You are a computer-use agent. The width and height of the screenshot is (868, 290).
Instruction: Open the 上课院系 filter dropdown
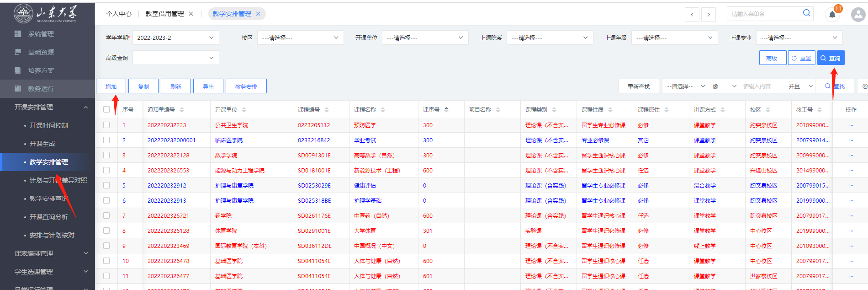pos(550,38)
